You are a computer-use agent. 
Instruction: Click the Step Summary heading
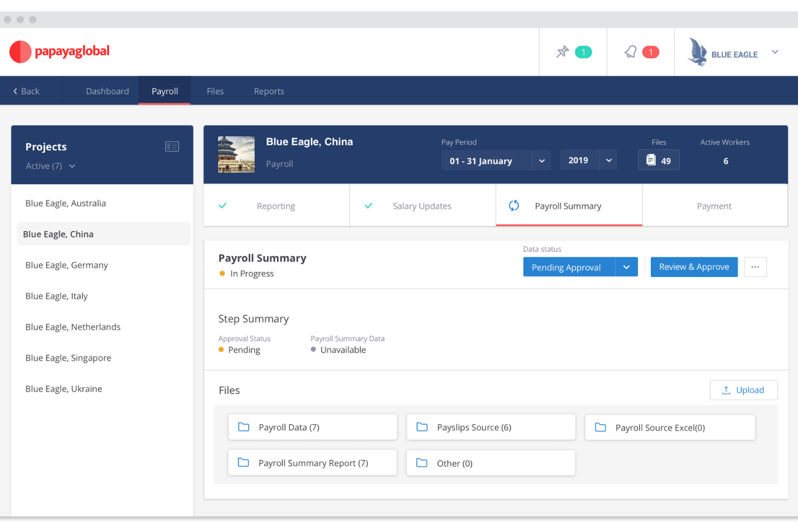click(x=253, y=319)
